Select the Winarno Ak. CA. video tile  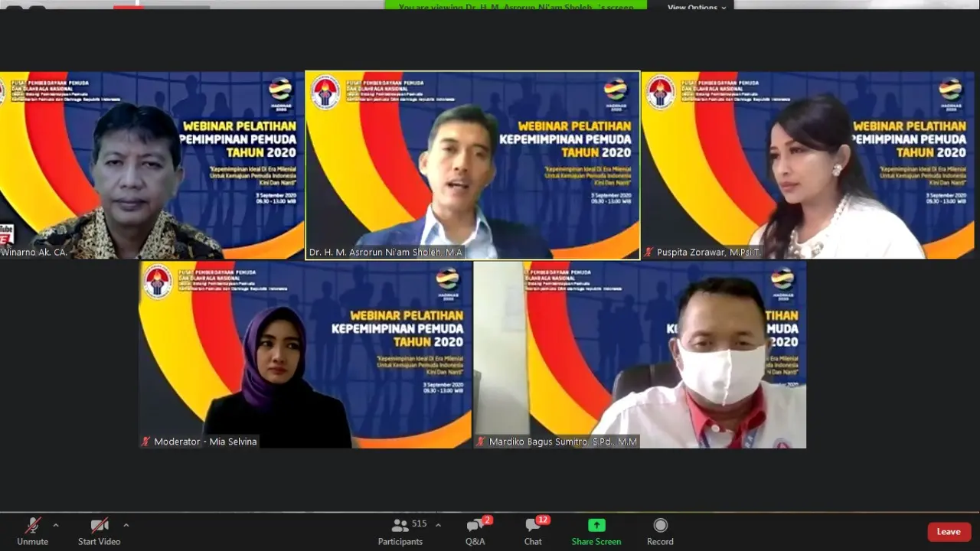(152, 165)
